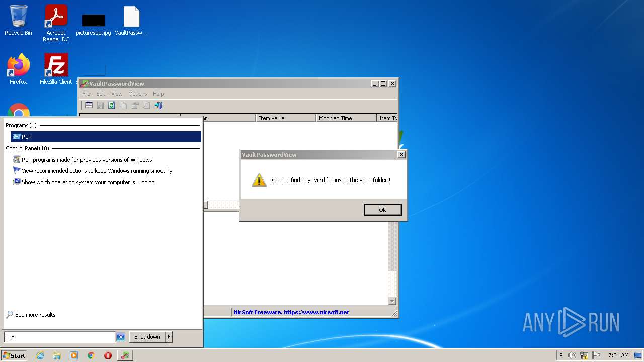
Task: Open the Help menu in VaultPasswordView
Action: 158,94
